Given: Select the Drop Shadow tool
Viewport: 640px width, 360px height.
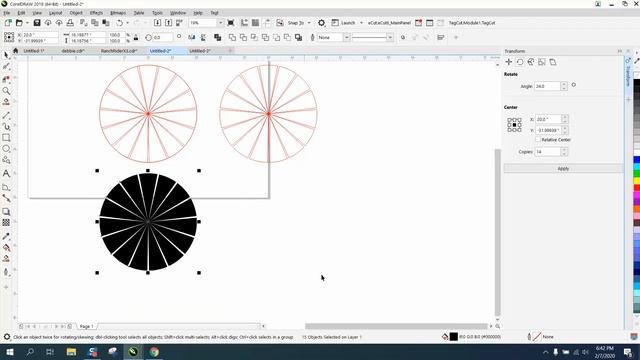Looking at the screenshot, I should tap(6, 211).
